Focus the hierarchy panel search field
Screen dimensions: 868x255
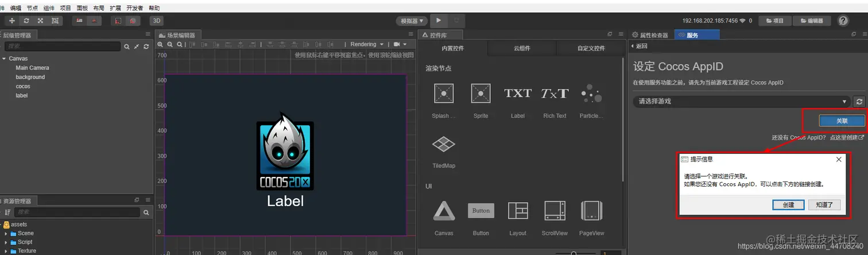[63, 46]
